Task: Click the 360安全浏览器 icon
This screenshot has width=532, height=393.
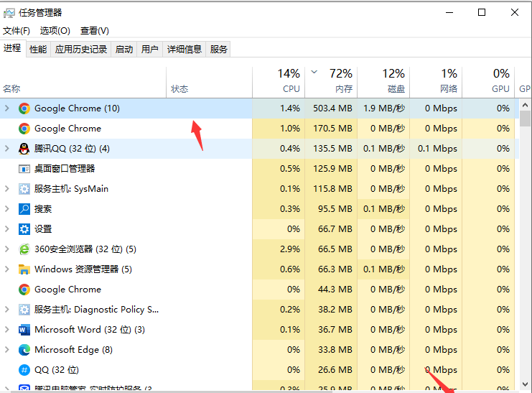Action: (24, 249)
